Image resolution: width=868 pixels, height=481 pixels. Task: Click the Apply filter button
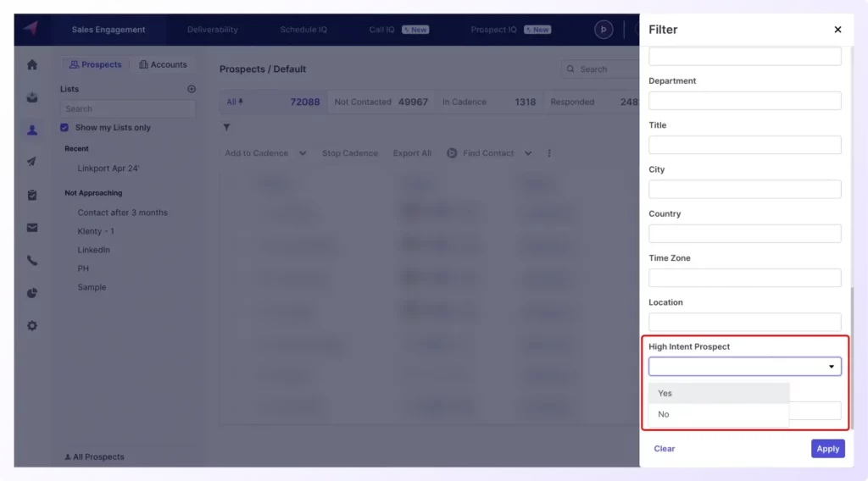(827, 448)
